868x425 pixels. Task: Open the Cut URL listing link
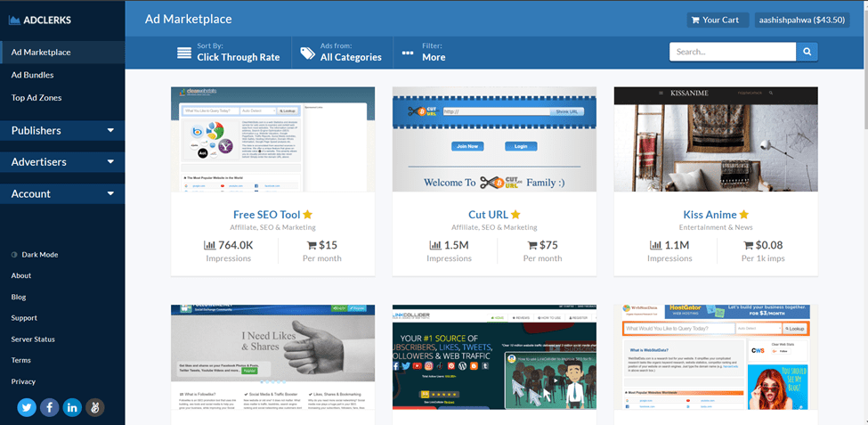(x=488, y=215)
